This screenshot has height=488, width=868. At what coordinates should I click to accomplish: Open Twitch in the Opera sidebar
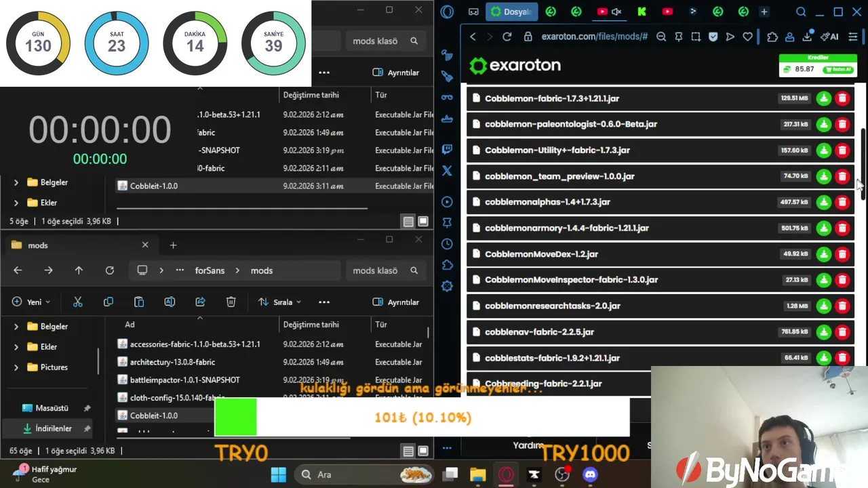pyautogui.click(x=447, y=150)
